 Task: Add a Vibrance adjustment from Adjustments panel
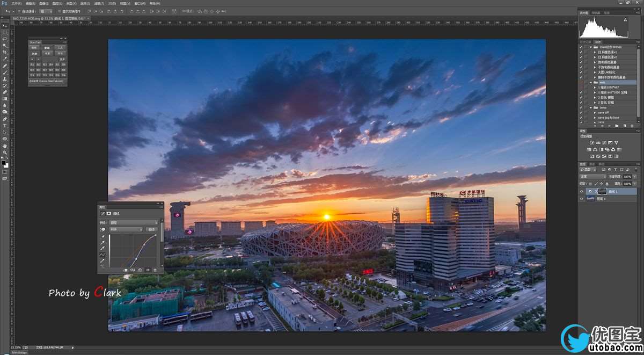616,143
